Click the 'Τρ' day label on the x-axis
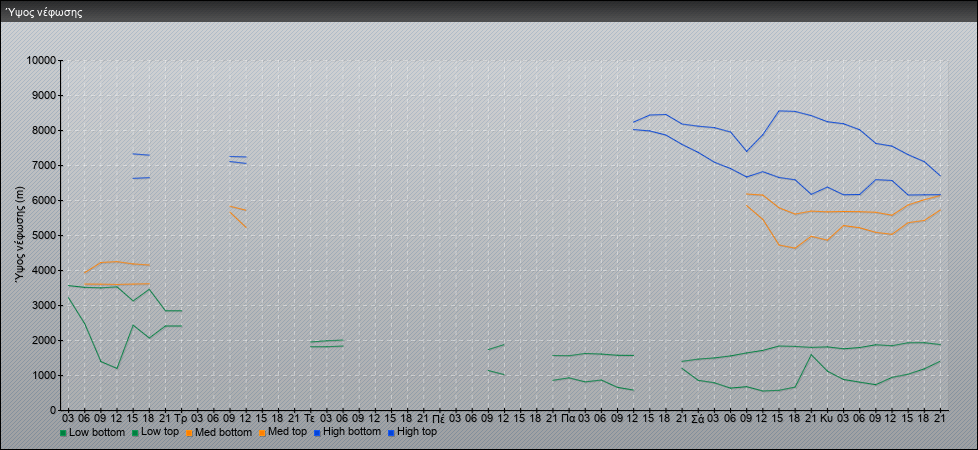Screen dimensions: 978x450 point(180,418)
